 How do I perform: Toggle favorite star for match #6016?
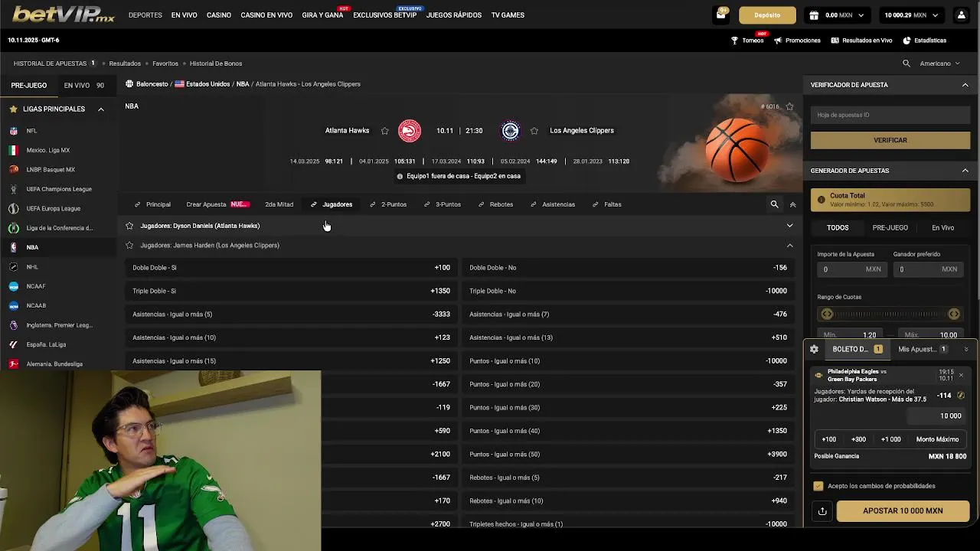tap(789, 106)
